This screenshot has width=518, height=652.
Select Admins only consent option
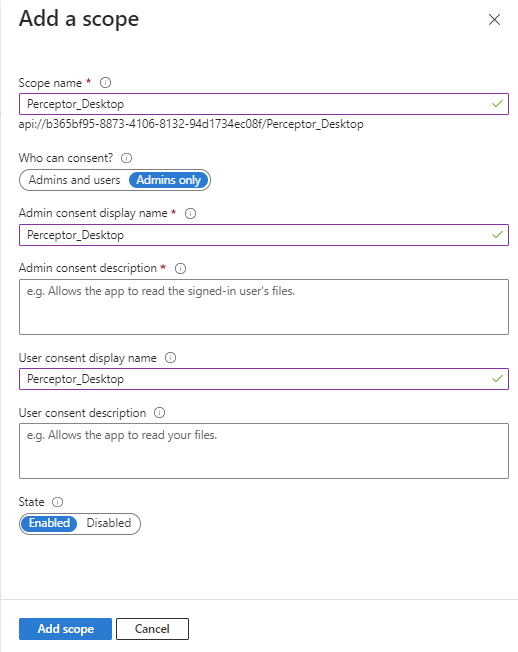pyautogui.click(x=168, y=180)
